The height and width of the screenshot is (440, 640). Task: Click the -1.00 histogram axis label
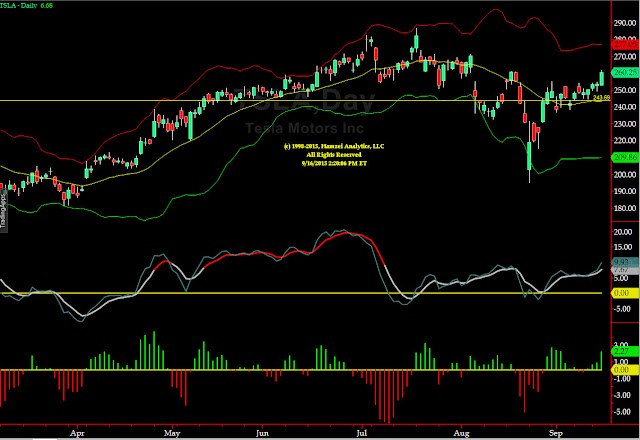point(621,379)
